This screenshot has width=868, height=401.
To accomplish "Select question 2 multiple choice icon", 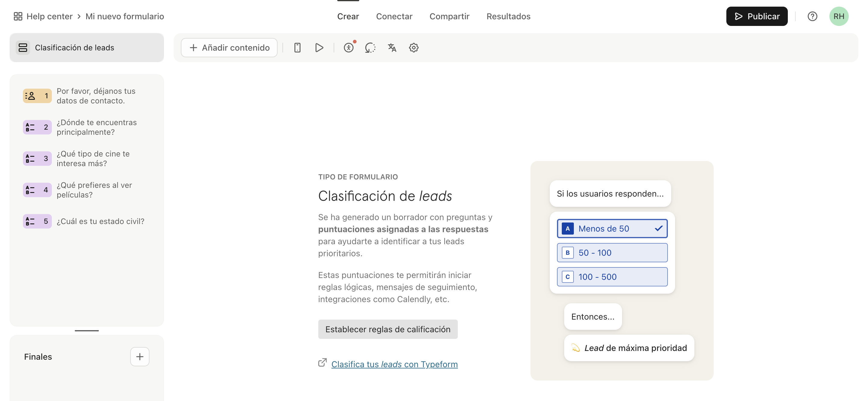I will [37, 127].
